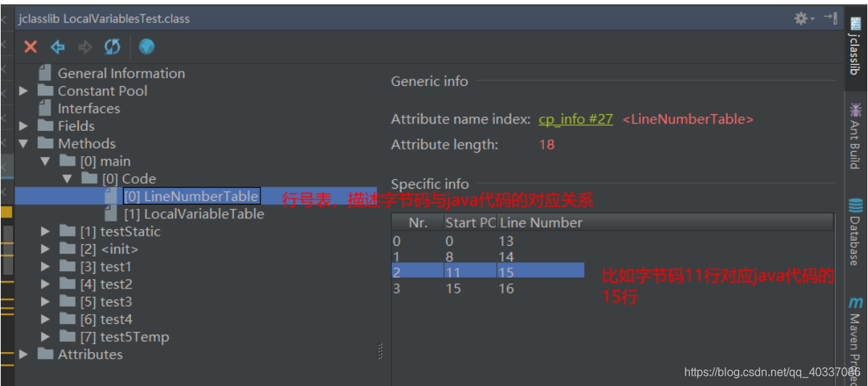The image size is (868, 386).
Task: Expand the [3] test1 arrow
Action: [x=46, y=267]
